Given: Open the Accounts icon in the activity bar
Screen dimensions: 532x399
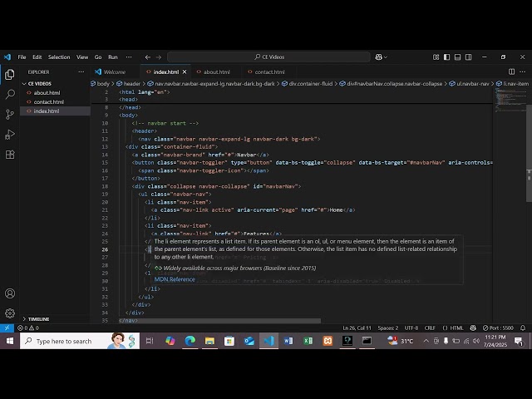Looking at the screenshot, I should coord(10,293).
